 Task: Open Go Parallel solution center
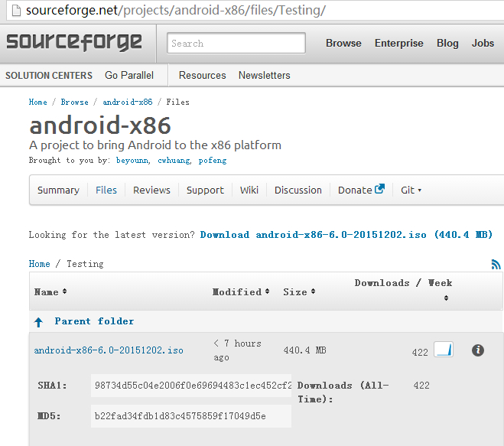pos(129,75)
